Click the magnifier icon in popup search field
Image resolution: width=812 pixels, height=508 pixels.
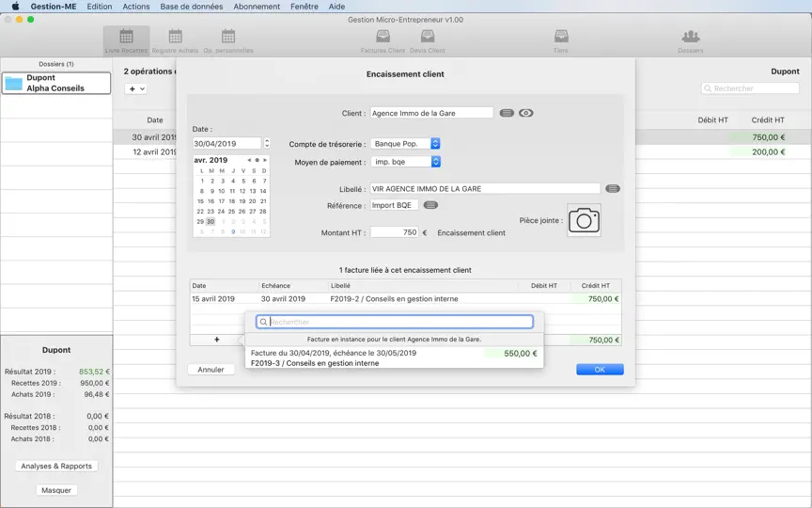click(x=263, y=322)
